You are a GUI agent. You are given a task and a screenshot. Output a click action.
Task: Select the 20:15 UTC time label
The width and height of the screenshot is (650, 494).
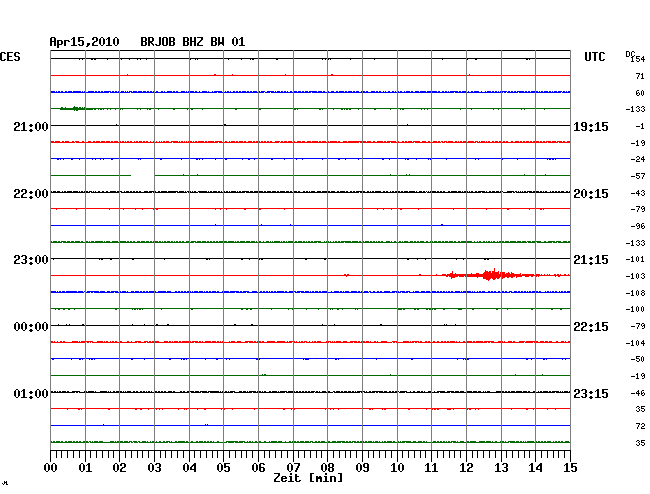click(x=591, y=194)
